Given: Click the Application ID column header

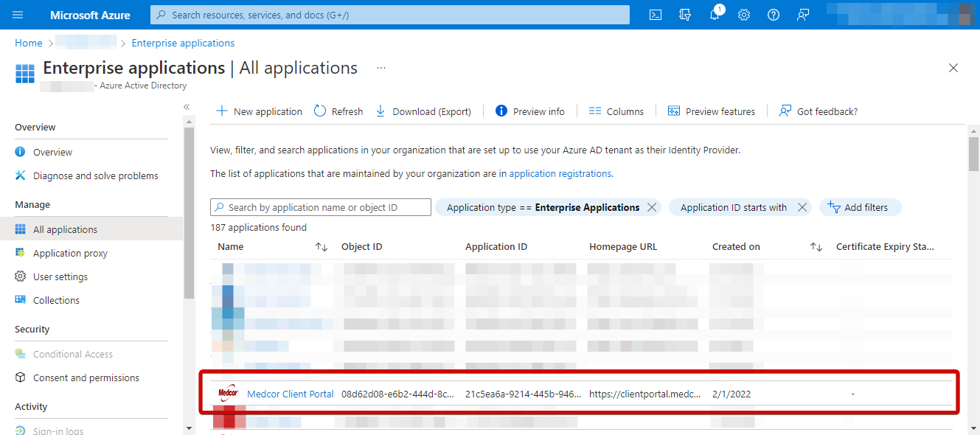Looking at the screenshot, I should coord(496,247).
